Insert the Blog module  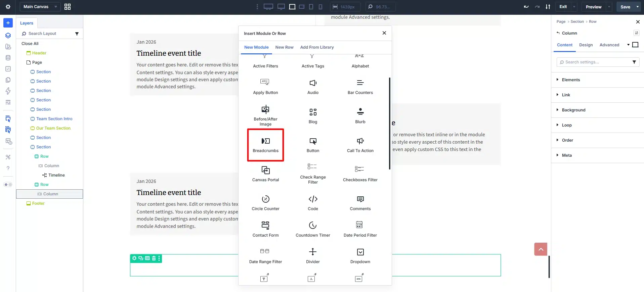[x=313, y=116]
